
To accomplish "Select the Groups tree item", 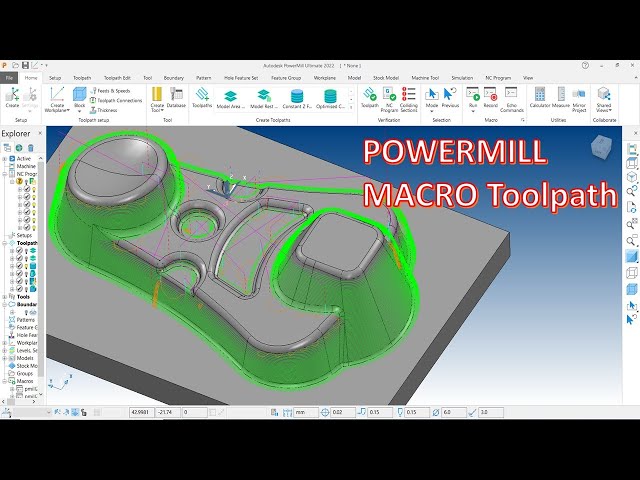I will (24, 373).
